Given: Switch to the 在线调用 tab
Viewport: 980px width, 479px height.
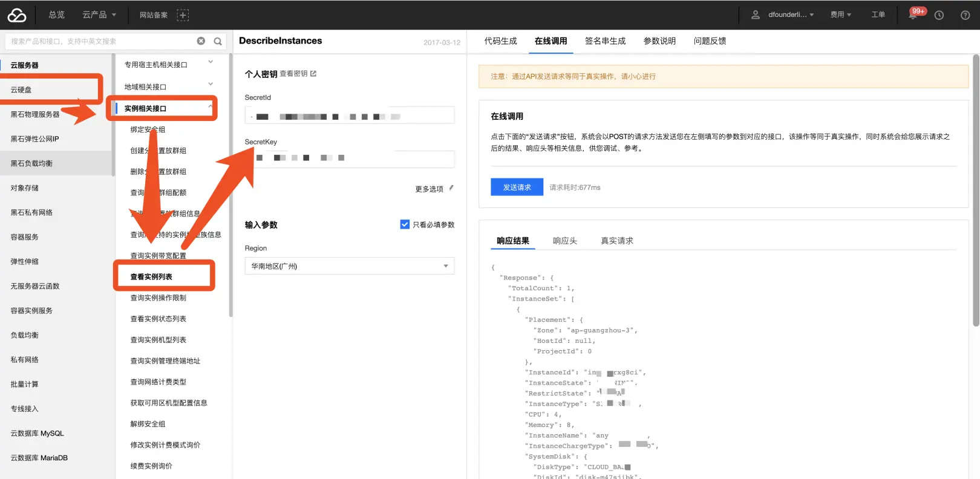Looking at the screenshot, I should tap(550, 41).
